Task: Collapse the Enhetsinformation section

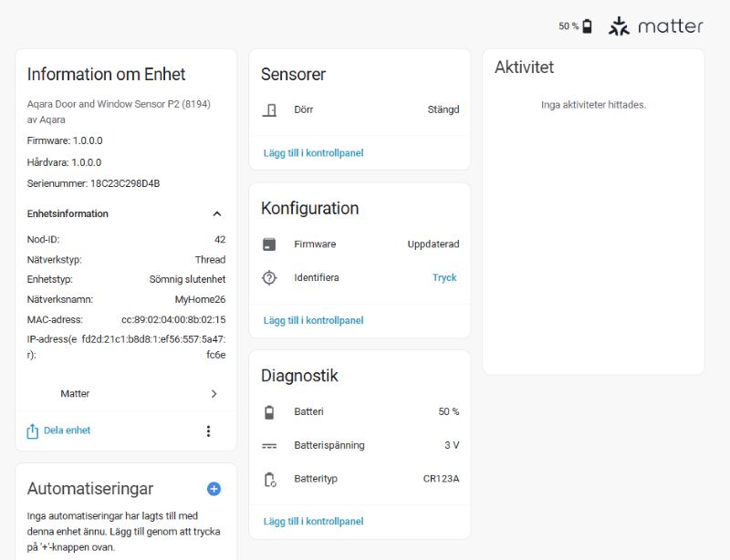Action: pos(216,214)
